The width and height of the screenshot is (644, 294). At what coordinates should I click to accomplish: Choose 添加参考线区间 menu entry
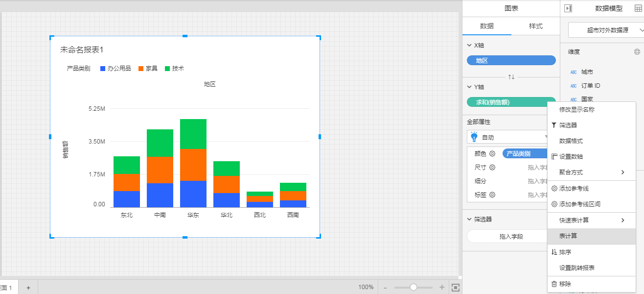click(x=592, y=204)
